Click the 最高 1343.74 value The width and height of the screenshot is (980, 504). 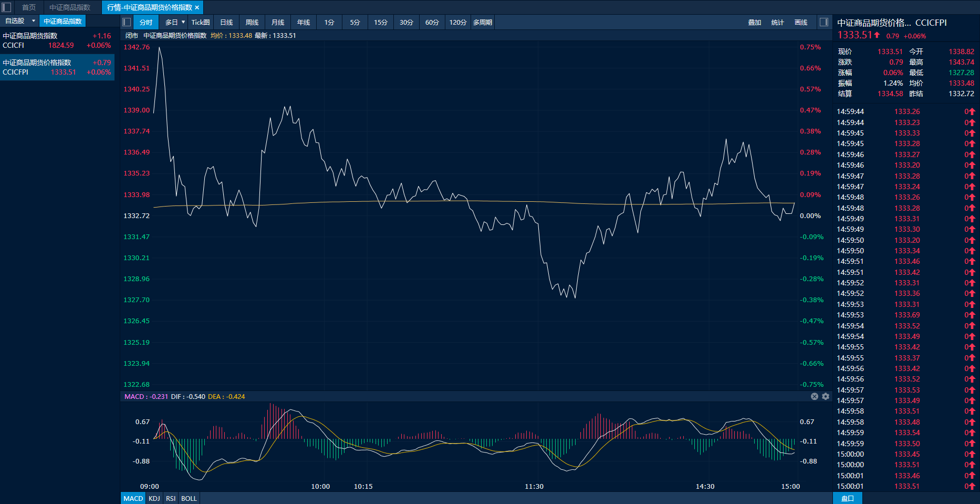961,62
